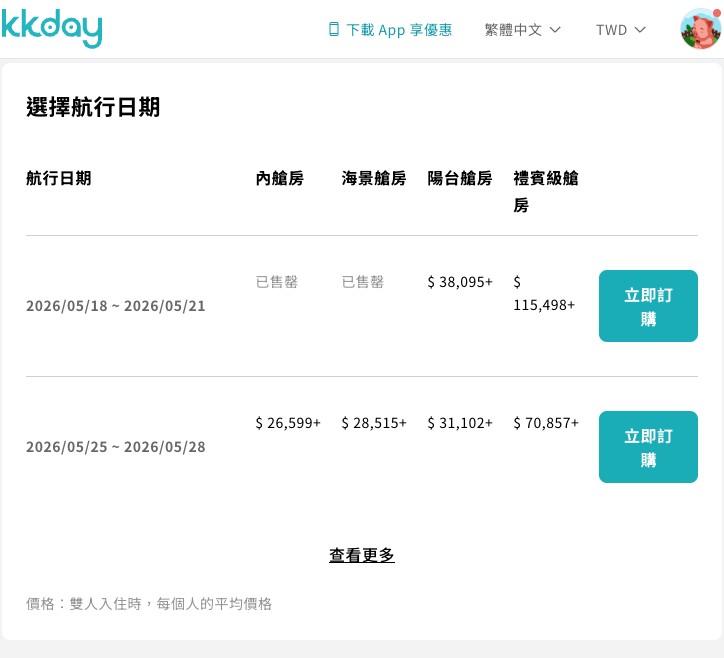Click the $ 26,599+ interior cabin price
The width and height of the screenshot is (724, 658).
[x=288, y=423]
